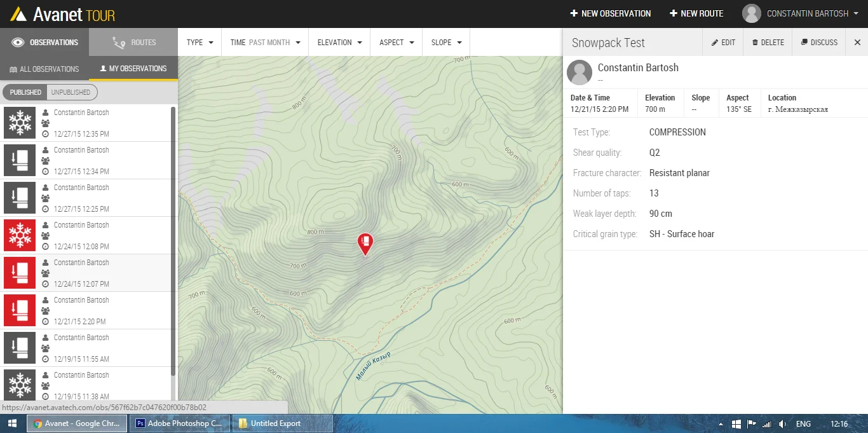Screen dimensions: 868x433
Task: Open the Untitled Export folder taskbar item
Action: click(282, 423)
